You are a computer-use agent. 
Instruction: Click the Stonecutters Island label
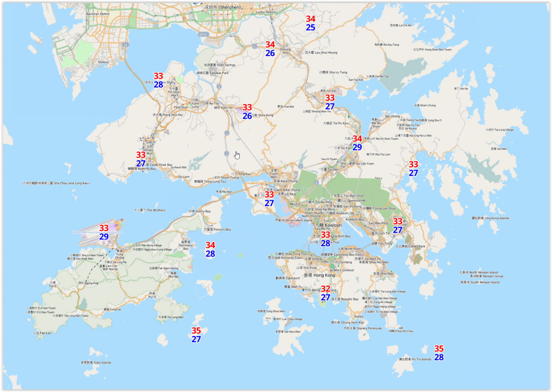(x=293, y=220)
